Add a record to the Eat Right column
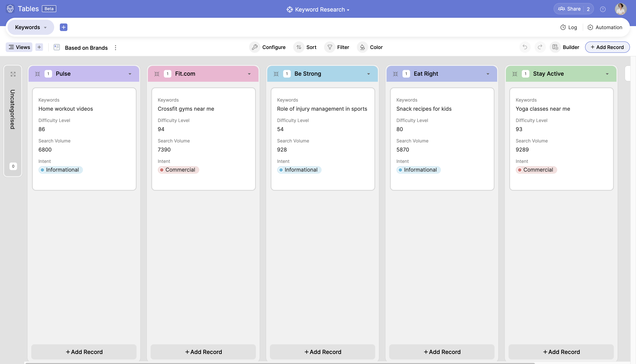The image size is (636, 364). (x=442, y=352)
